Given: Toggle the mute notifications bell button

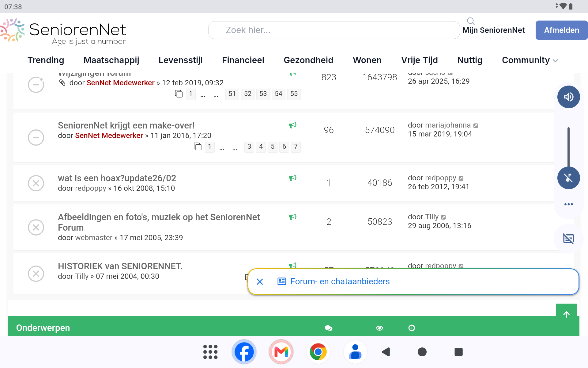Looking at the screenshot, I should (x=568, y=178).
